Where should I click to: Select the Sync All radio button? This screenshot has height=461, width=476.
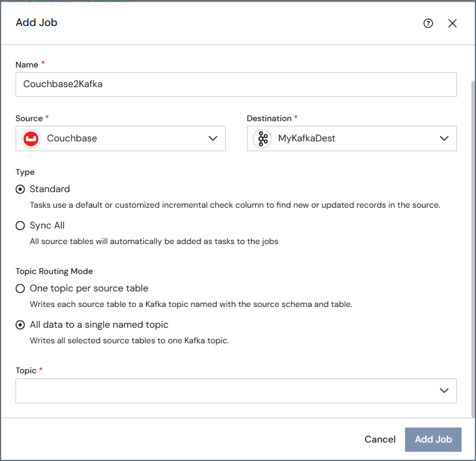coord(20,226)
